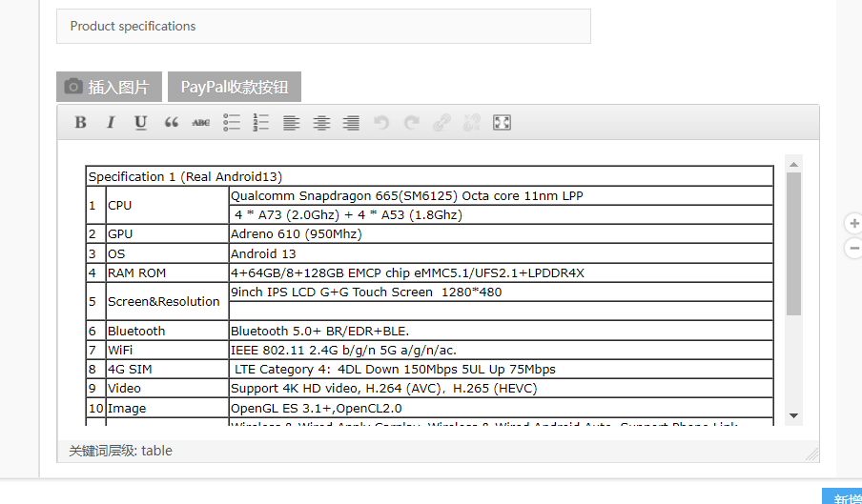
Task: Insert a bulleted list
Action: (x=232, y=122)
